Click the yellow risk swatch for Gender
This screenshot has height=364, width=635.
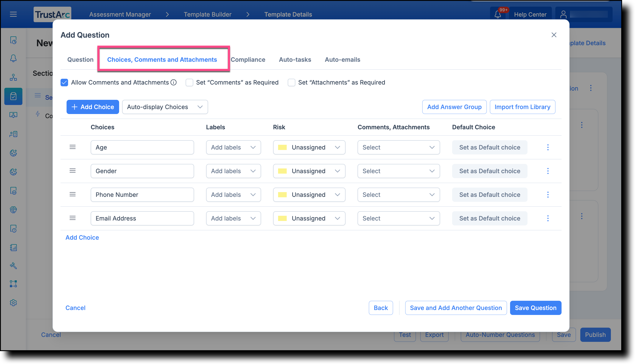click(282, 171)
